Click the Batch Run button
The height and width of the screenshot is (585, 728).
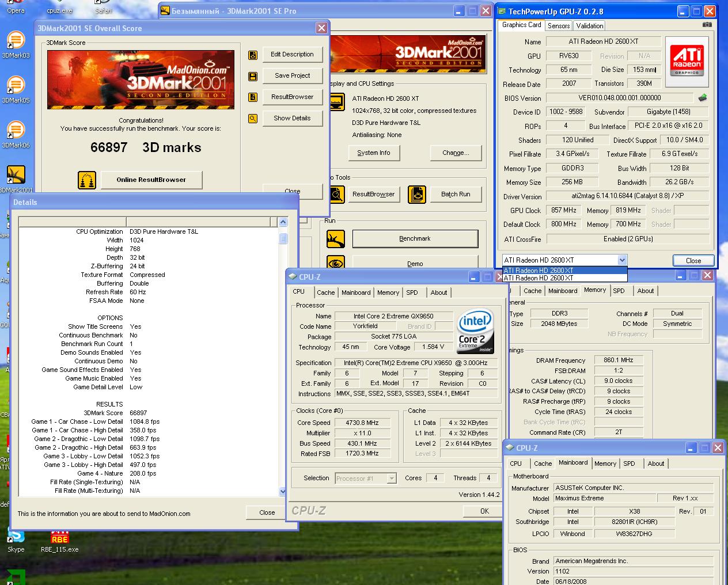pyautogui.click(x=456, y=195)
